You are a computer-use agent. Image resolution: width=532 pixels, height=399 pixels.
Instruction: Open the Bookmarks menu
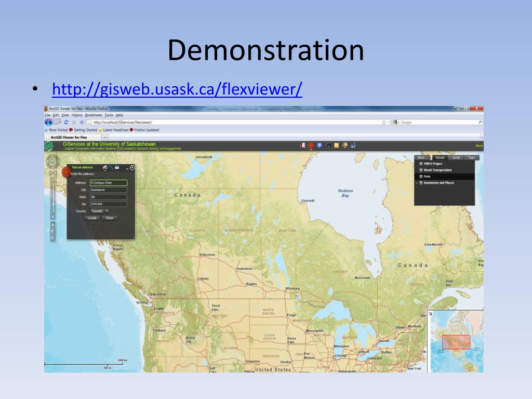(94, 115)
